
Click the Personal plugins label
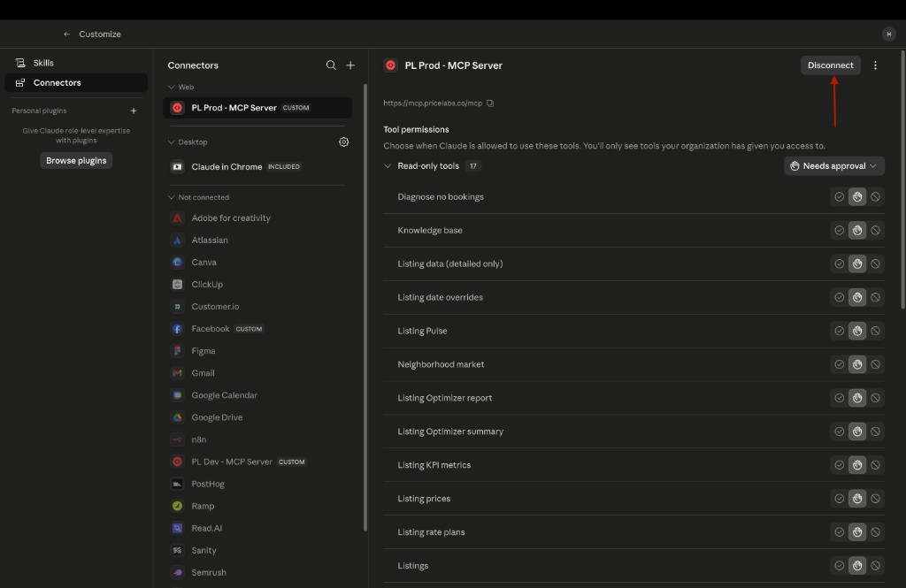[x=39, y=111]
